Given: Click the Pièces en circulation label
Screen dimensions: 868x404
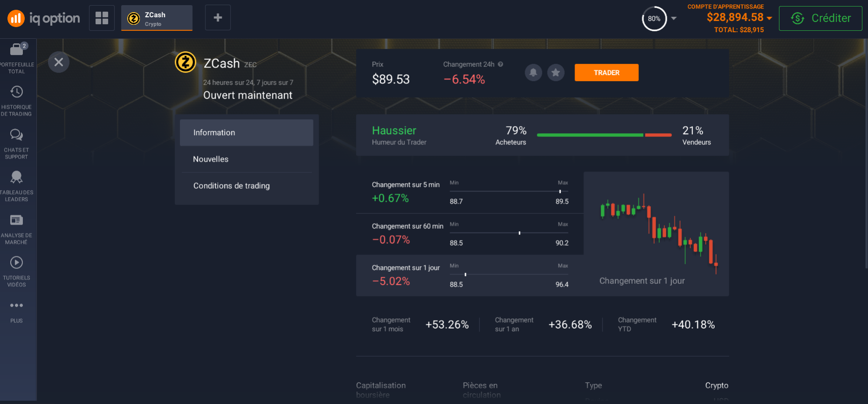Looking at the screenshot, I should tap(482, 390).
